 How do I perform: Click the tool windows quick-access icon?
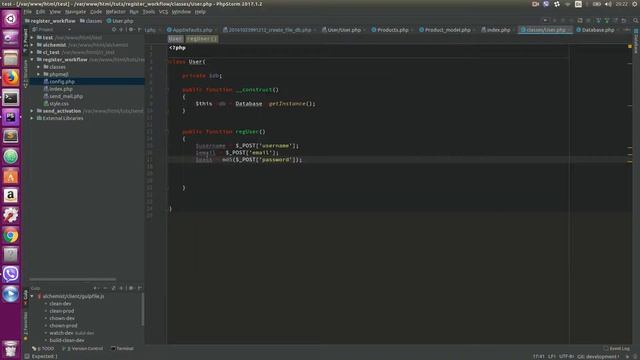point(27,356)
